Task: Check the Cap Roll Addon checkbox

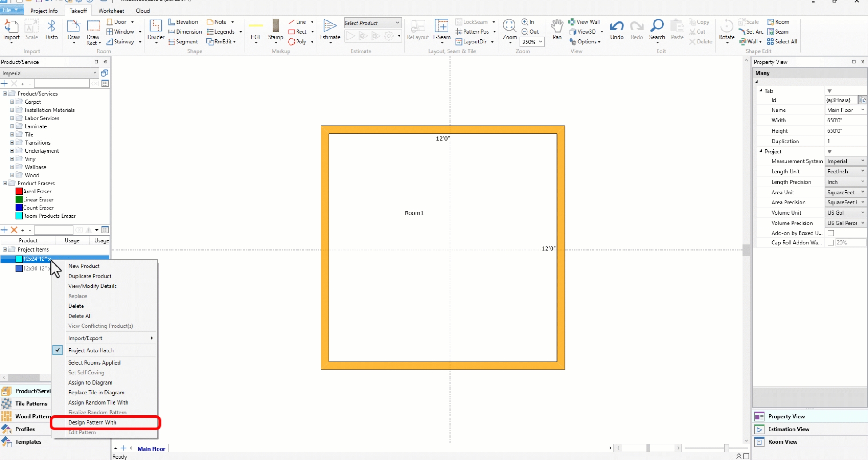Action: (x=831, y=243)
